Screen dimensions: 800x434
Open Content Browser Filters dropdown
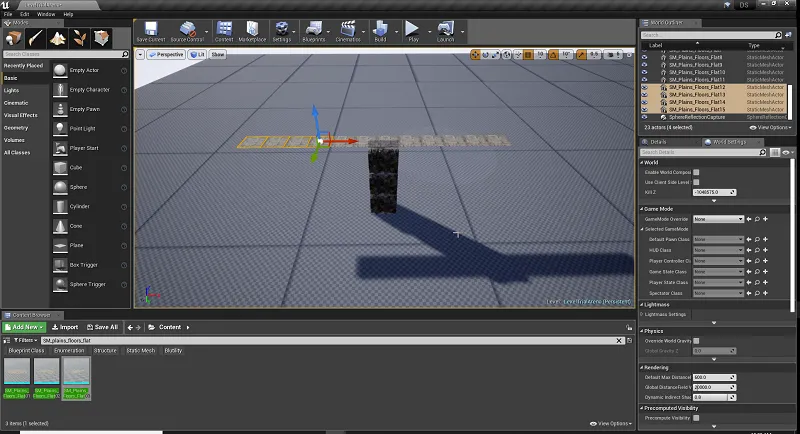pos(25,340)
